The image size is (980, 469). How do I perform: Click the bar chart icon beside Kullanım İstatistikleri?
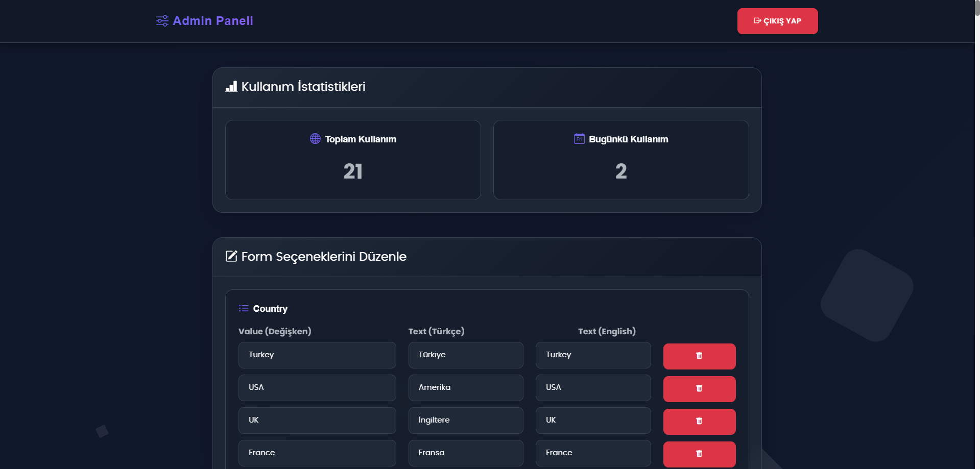coord(231,86)
